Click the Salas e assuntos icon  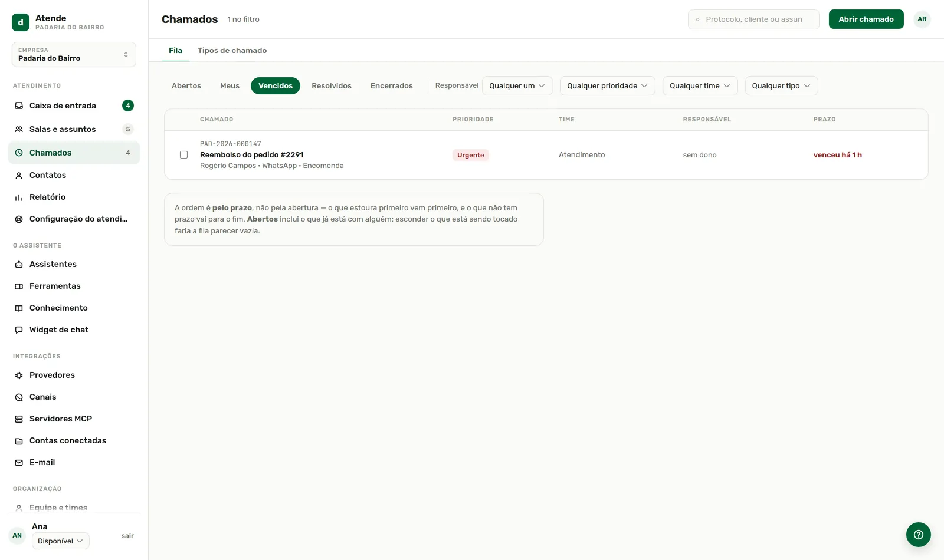tap(19, 129)
